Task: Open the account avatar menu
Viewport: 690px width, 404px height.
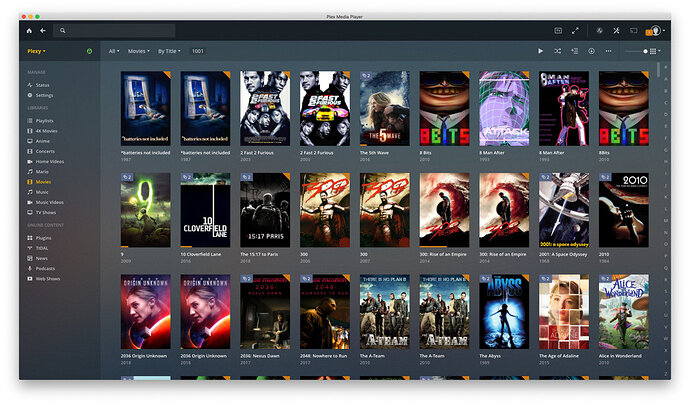Action: [x=655, y=31]
